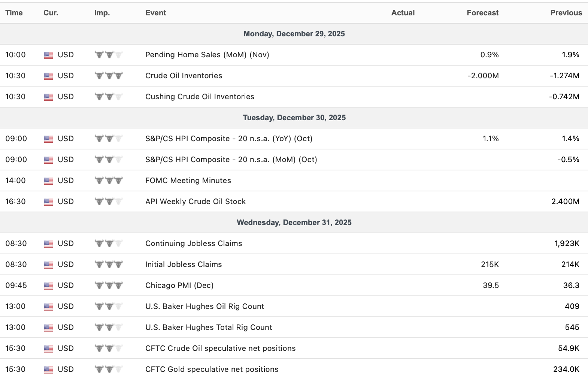The height and width of the screenshot is (376, 588).
Task: Click the US flag for Continuing Jobless Claims
Action: pos(48,244)
